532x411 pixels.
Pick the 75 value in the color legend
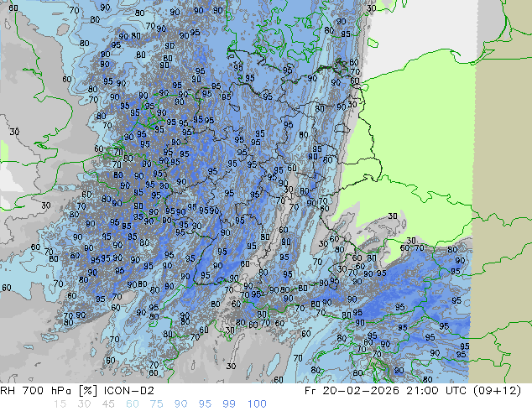click(x=156, y=404)
